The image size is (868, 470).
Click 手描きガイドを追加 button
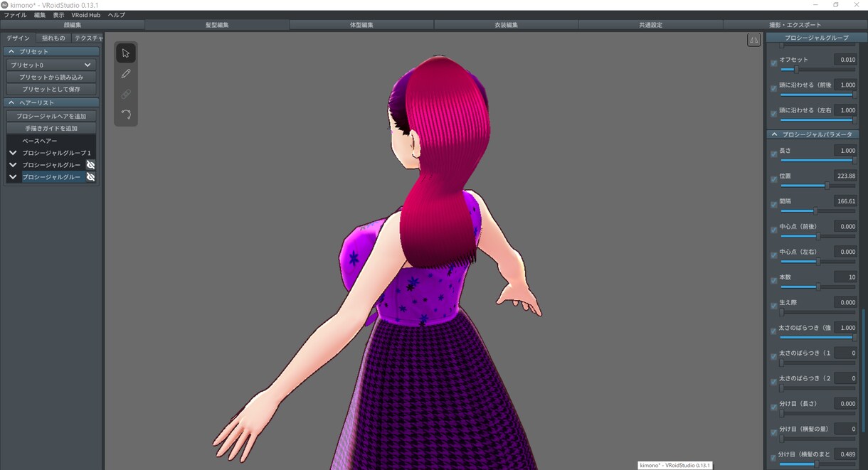[51, 128]
